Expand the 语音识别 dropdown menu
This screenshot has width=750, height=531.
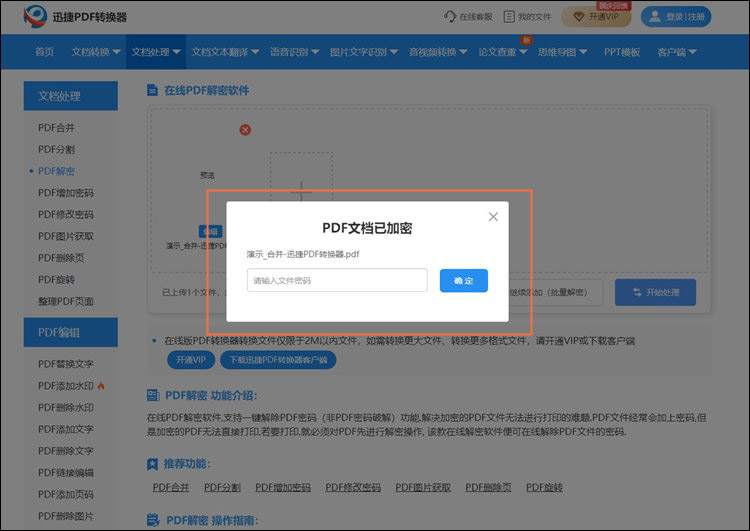point(294,52)
